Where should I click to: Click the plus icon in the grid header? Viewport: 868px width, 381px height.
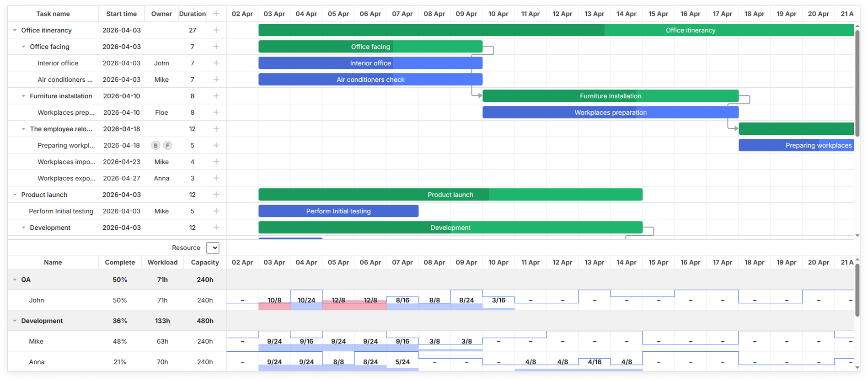216,14
